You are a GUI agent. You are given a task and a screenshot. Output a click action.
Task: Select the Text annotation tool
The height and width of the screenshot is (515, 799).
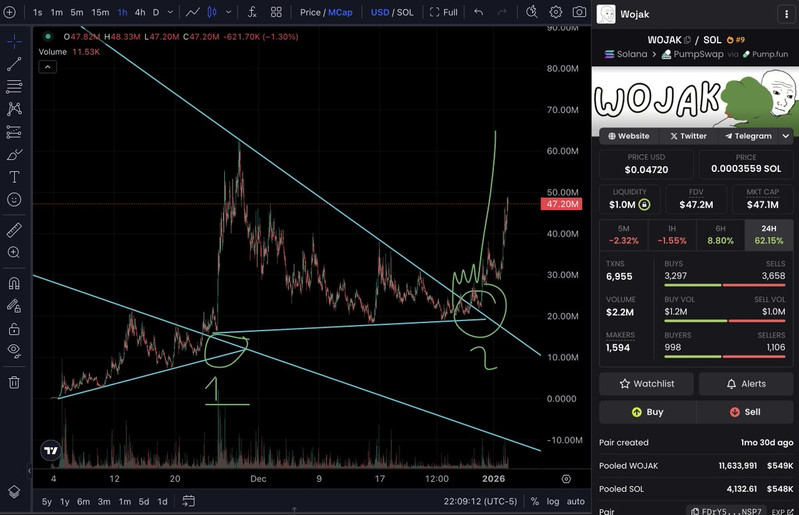[14, 176]
